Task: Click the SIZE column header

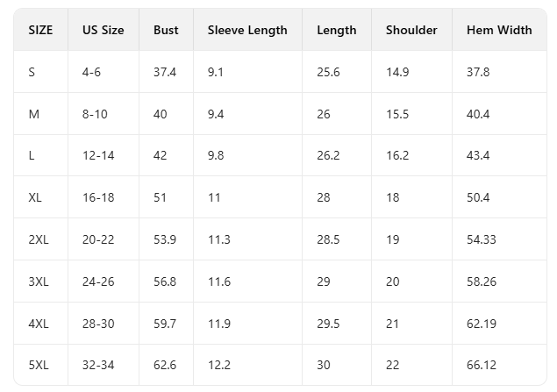Action: coord(40,30)
